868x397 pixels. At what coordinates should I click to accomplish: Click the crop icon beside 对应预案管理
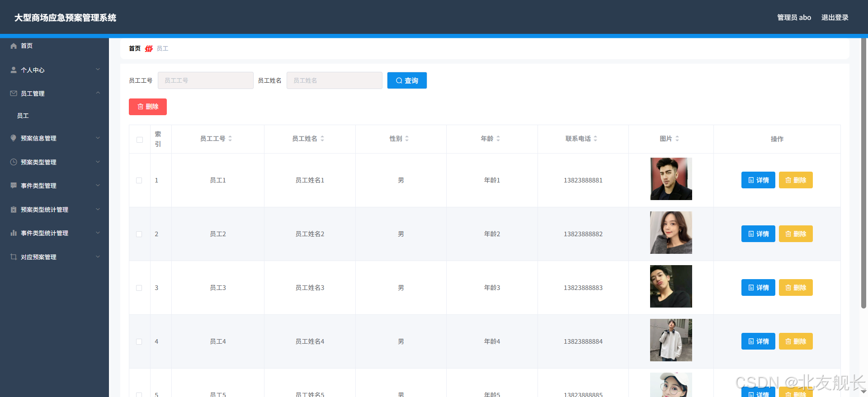click(14, 257)
